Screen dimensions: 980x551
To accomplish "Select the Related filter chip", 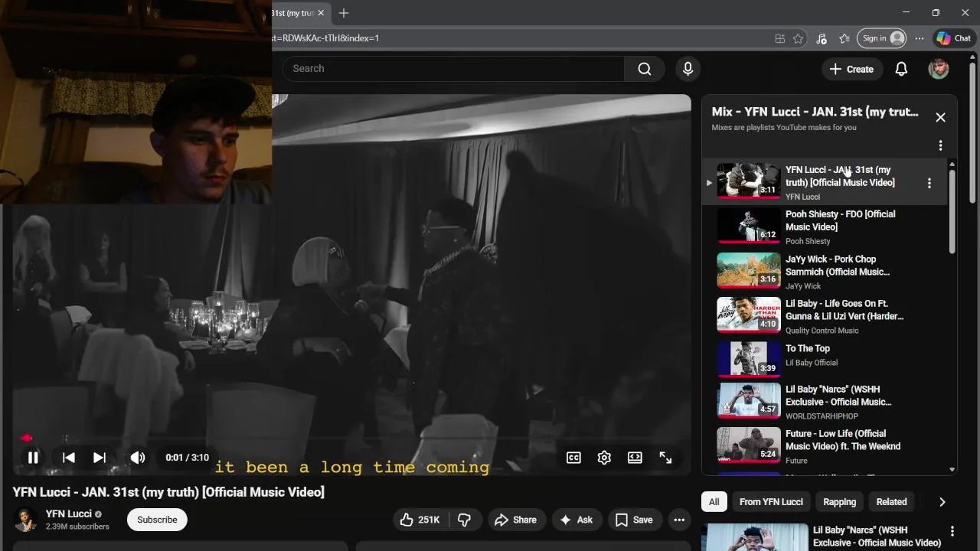I will point(891,502).
